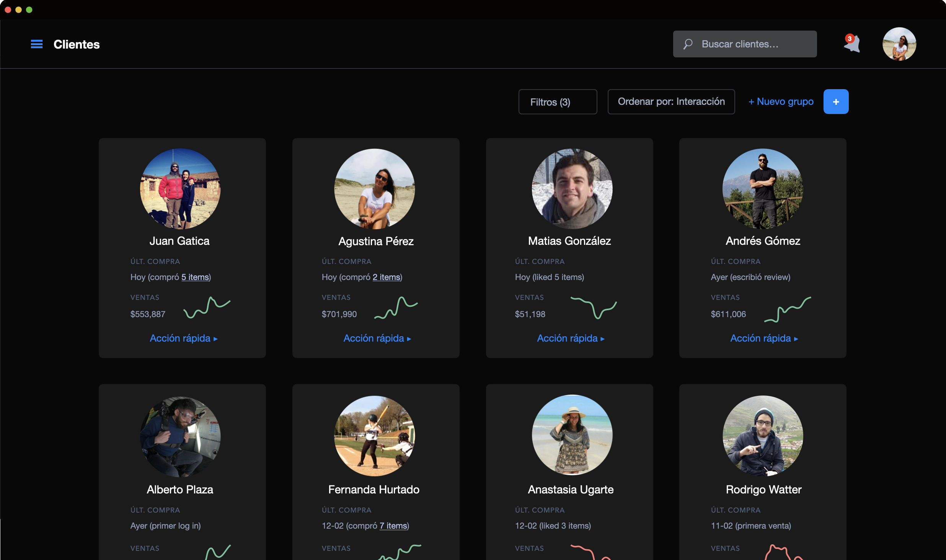Minimize the window with yellow button

(18, 10)
